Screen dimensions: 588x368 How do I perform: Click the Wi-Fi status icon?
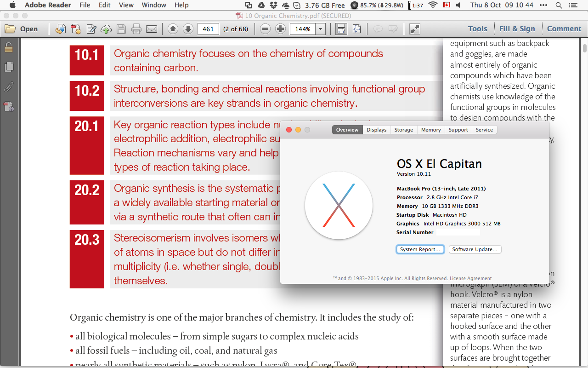(x=433, y=5)
